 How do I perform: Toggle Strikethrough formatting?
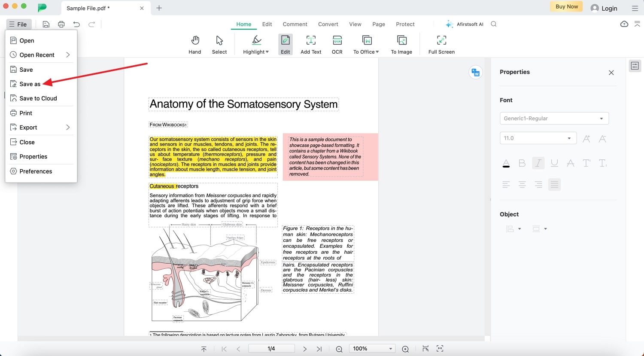click(571, 163)
